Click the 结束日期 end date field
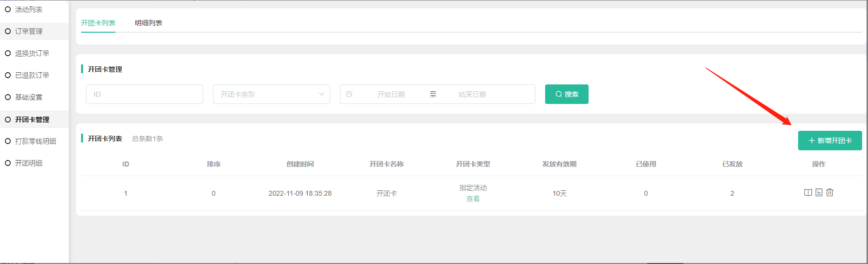Image resolution: width=868 pixels, height=264 pixels. pyautogui.click(x=472, y=94)
